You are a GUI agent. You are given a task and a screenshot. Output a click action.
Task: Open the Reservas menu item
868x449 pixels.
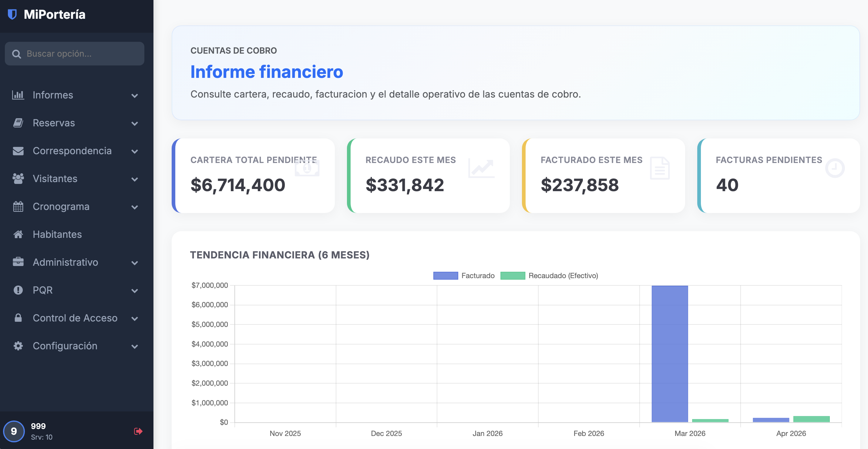pos(75,123)
